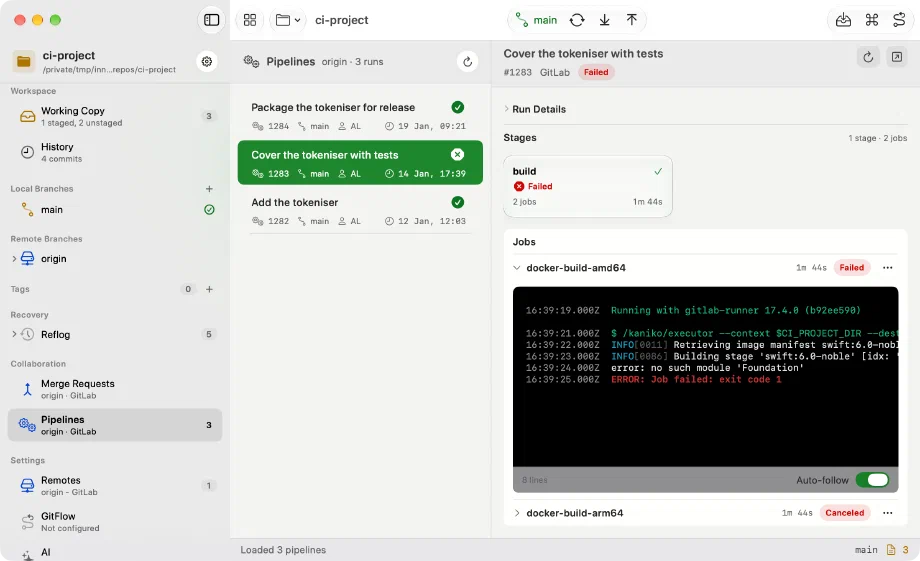Open GitFlow settings
The image size is (920, 561).
coord(115,521)
